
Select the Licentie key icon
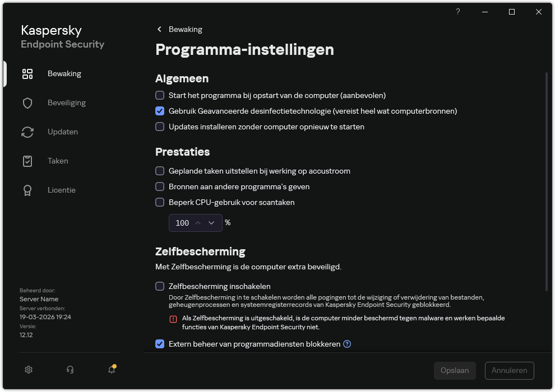[x=27, y=190]
